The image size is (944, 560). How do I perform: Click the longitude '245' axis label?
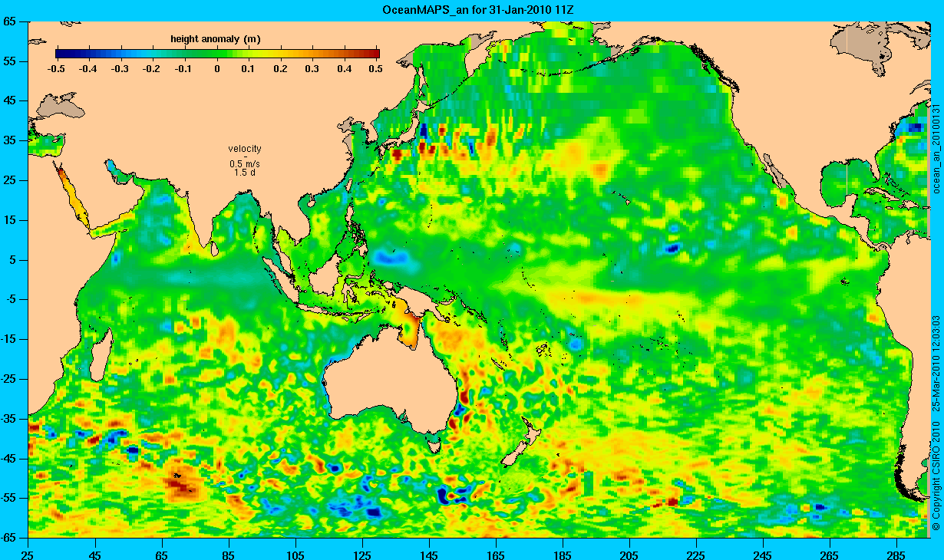point(763,554)
